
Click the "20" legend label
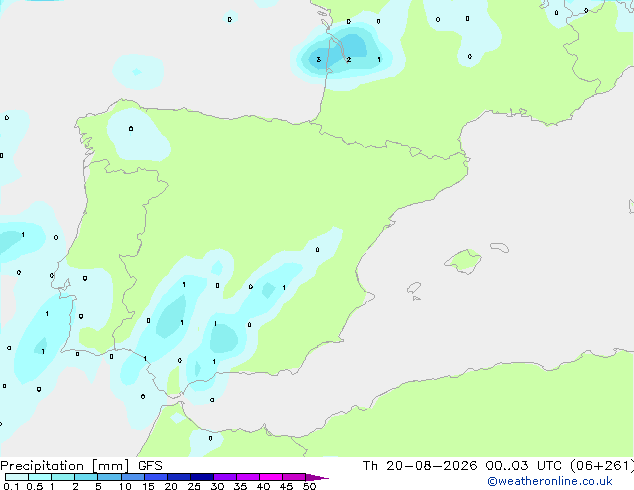(x=171, y=486)
